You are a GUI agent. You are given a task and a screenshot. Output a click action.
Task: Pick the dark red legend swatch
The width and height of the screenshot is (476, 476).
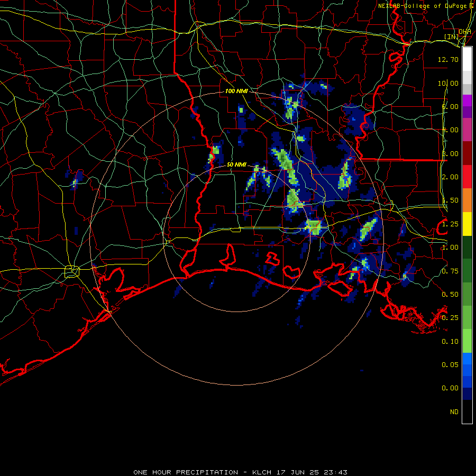tap(467, 153)
